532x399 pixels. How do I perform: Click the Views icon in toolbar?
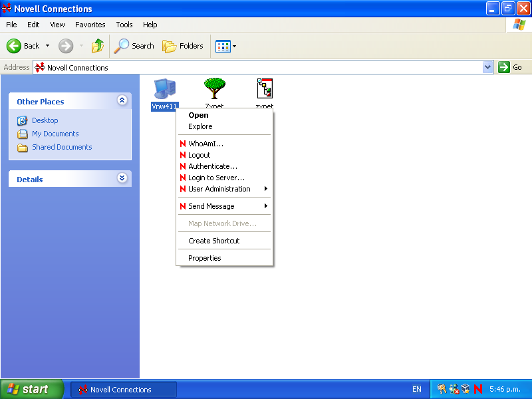pyautogui.click(x=223, y=46)
